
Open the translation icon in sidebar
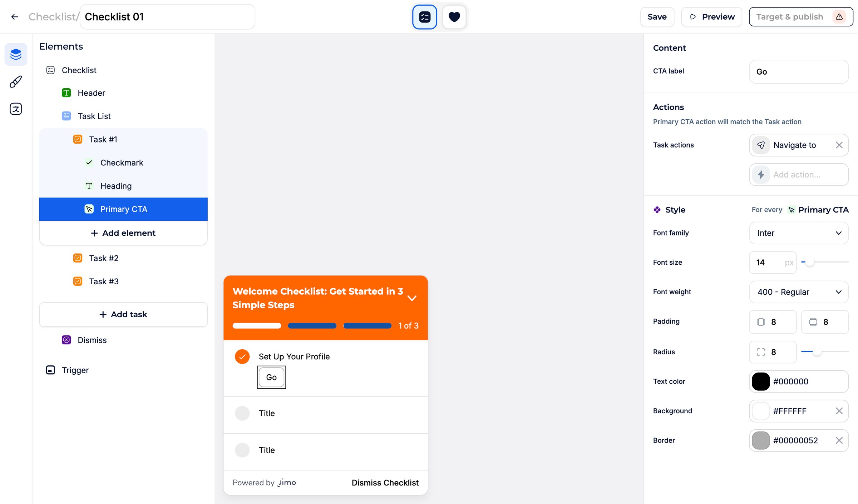click(16, 109)
